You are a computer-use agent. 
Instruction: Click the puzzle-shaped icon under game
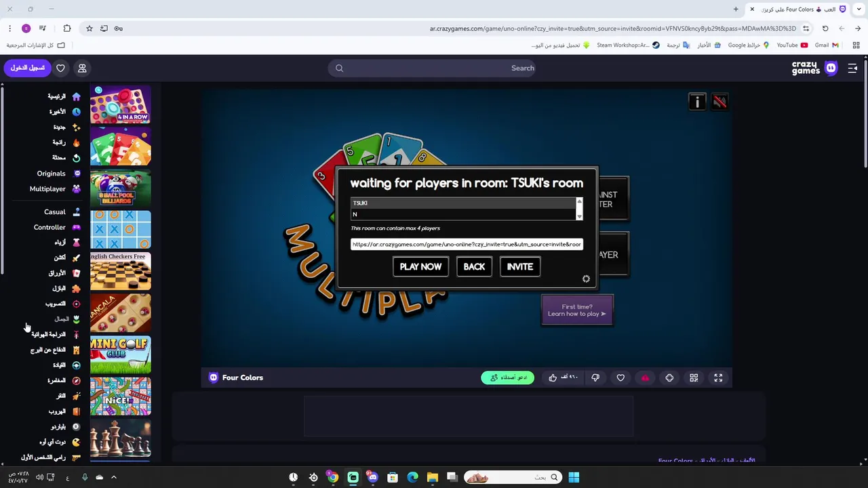[x=669, y=378]
